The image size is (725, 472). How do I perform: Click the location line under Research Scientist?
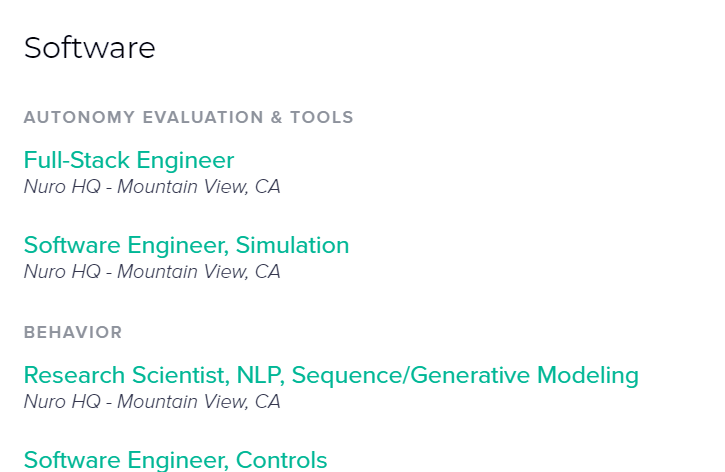(152, 402)
